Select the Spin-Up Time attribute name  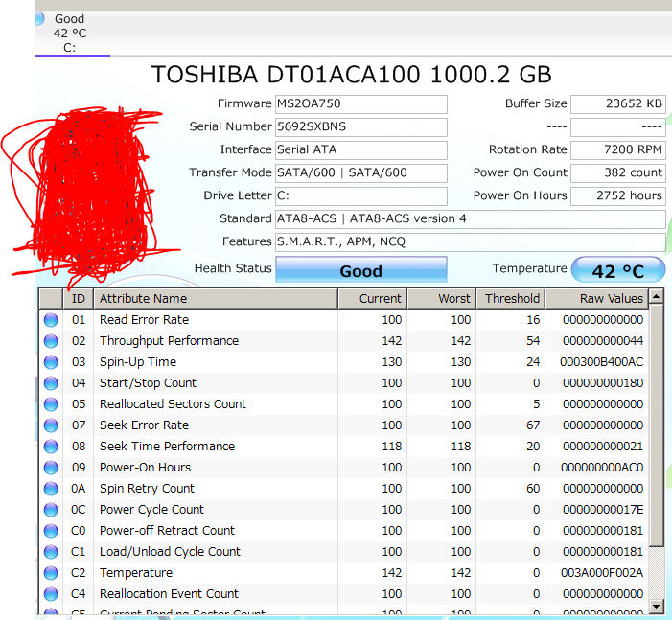click(x=138, y=361)
